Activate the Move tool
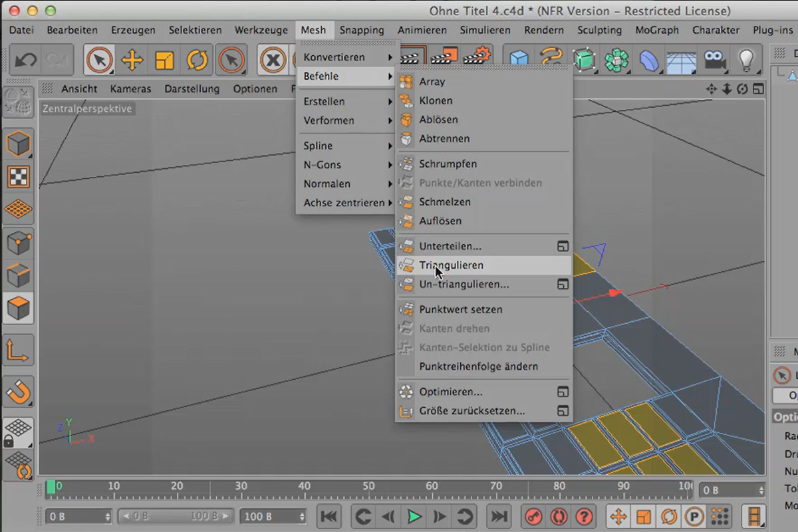798x532 pixels. (132, 60)
